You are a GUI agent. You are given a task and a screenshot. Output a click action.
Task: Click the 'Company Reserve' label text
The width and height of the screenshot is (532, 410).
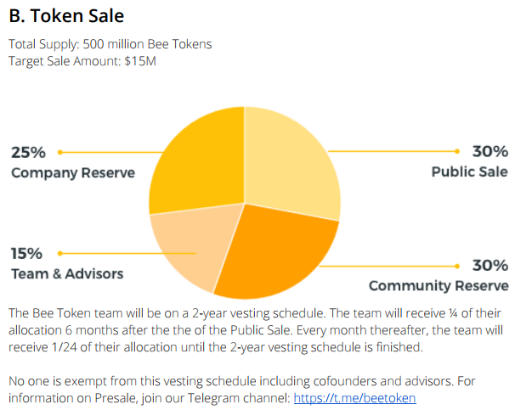coord(73,173)
